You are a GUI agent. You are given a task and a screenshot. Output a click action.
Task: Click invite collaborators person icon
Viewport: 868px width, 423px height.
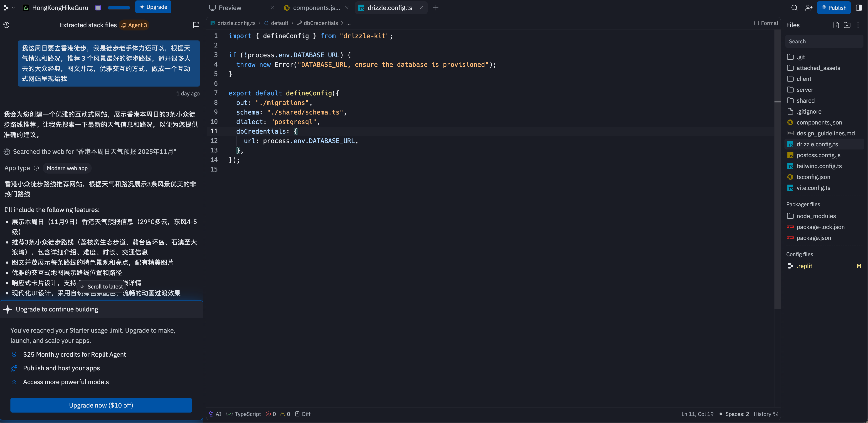[x=809, y=8]
